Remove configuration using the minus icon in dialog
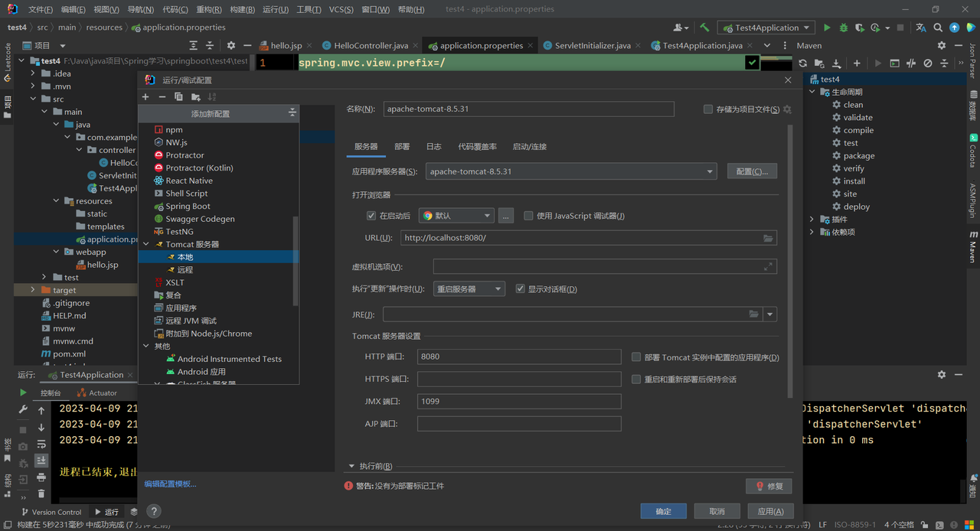980x531 pixels. [162, 97]
